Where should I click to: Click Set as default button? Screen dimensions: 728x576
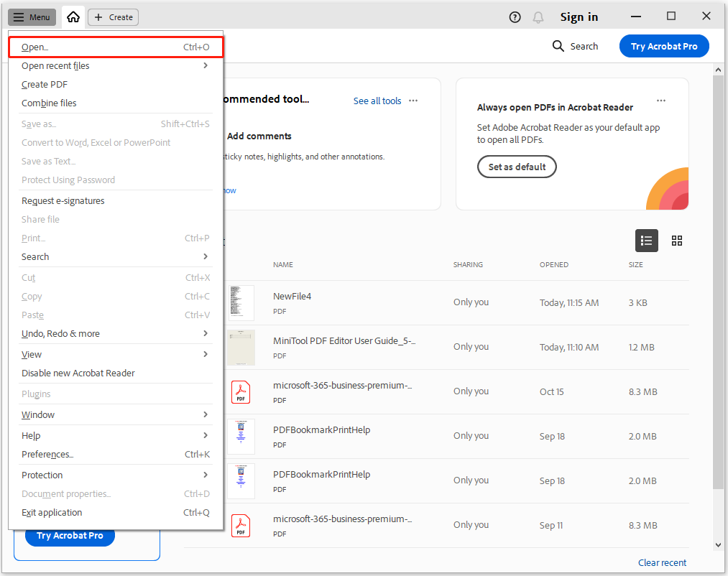(517, 167)
